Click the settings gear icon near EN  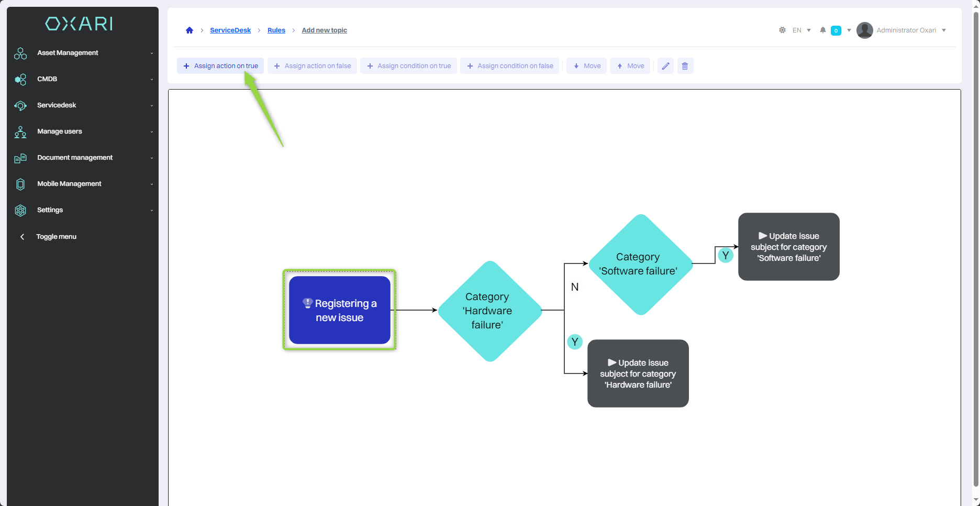pos(782,30)
